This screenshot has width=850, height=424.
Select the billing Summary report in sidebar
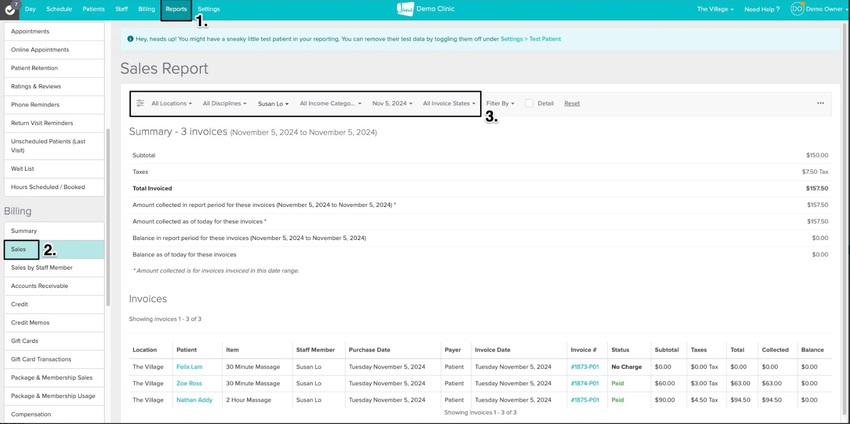coord(54,231)
